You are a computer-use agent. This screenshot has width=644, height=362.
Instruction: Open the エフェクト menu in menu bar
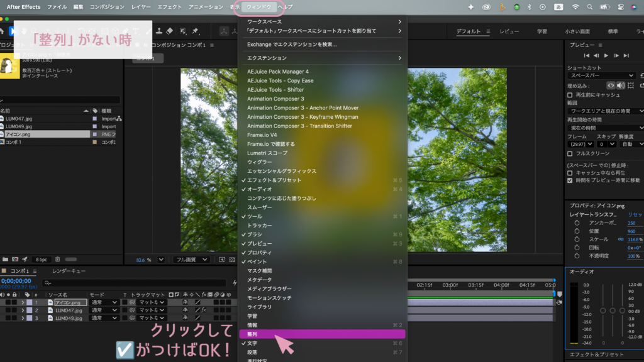pyautogui.click(x=169, y=7)
